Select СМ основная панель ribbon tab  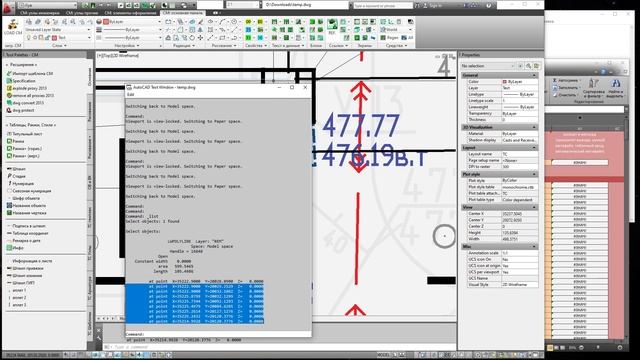click(183, 13)
